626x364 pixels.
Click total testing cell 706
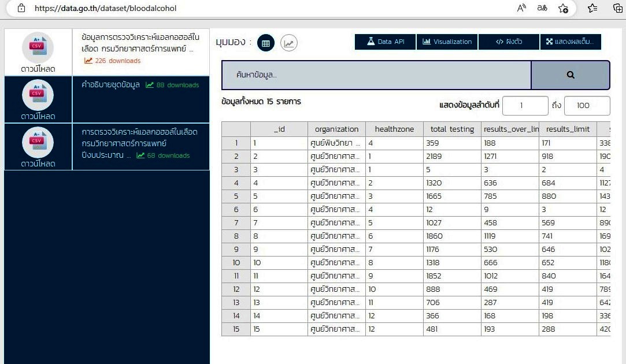click(x=453, y=303)
